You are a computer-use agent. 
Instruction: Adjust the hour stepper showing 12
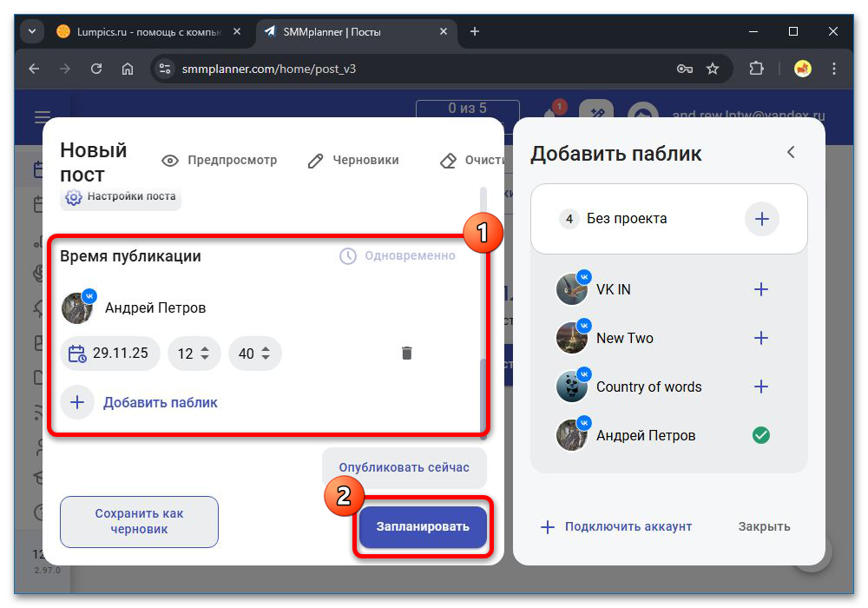[194, 354]
